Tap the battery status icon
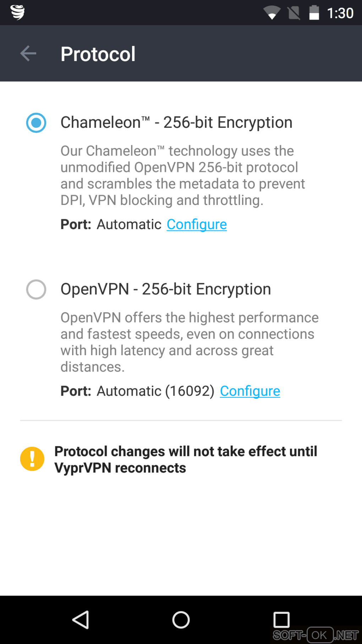 point(314,13)
